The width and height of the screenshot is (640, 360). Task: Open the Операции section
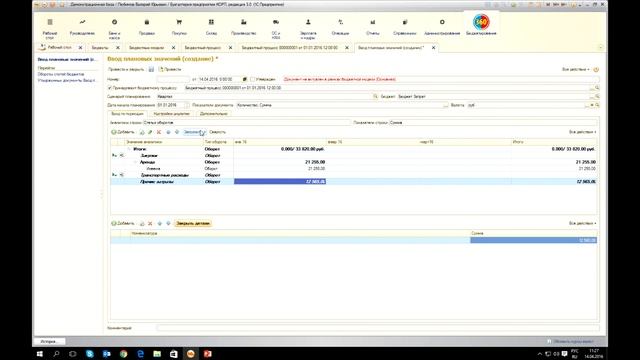coord(340,27)
